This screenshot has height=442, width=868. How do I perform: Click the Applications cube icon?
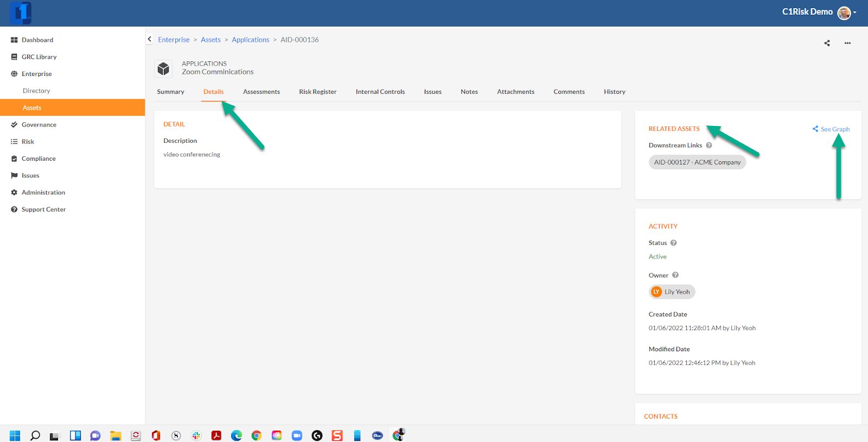[163, 68]
